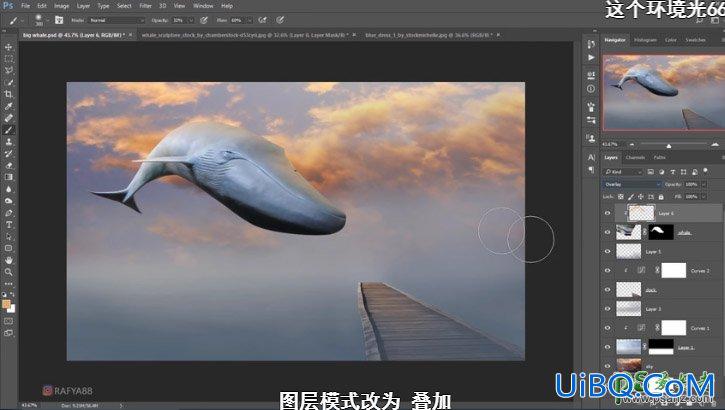Open the brush settings panel icon
The image size is (725, 410).
[59, 20]
